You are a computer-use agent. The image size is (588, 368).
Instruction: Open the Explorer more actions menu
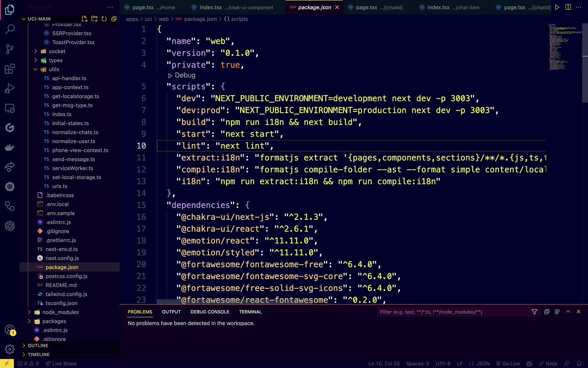[110, 7]
